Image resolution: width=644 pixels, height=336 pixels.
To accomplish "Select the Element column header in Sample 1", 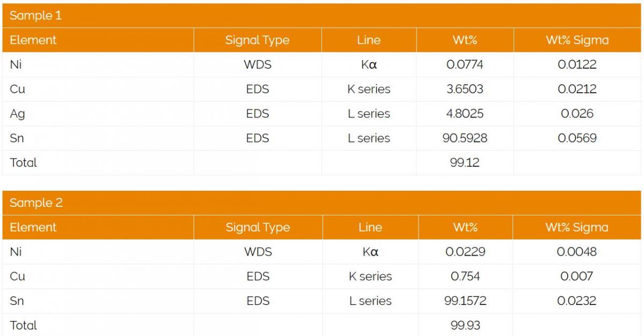I will (33, 40).
